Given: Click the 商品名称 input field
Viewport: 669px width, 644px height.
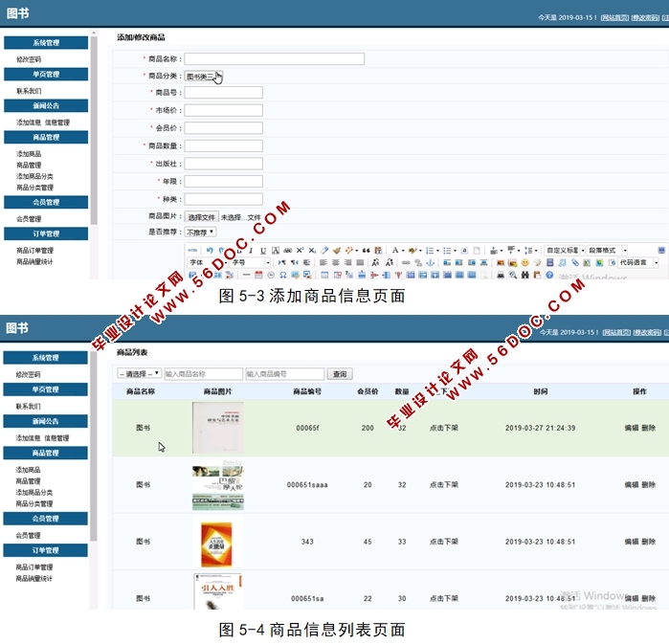Looking at the screenshot, I should (x=275, y=59).
